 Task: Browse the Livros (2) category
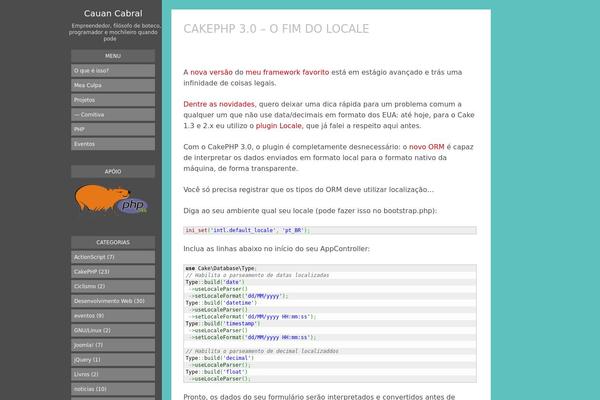[x=113, y=374]
